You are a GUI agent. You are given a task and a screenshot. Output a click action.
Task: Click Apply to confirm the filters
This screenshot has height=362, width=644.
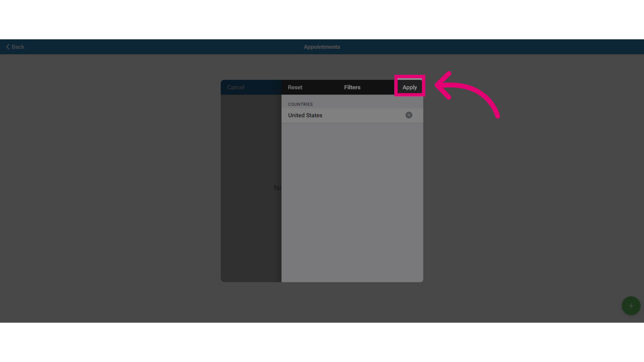click(410, 87)
